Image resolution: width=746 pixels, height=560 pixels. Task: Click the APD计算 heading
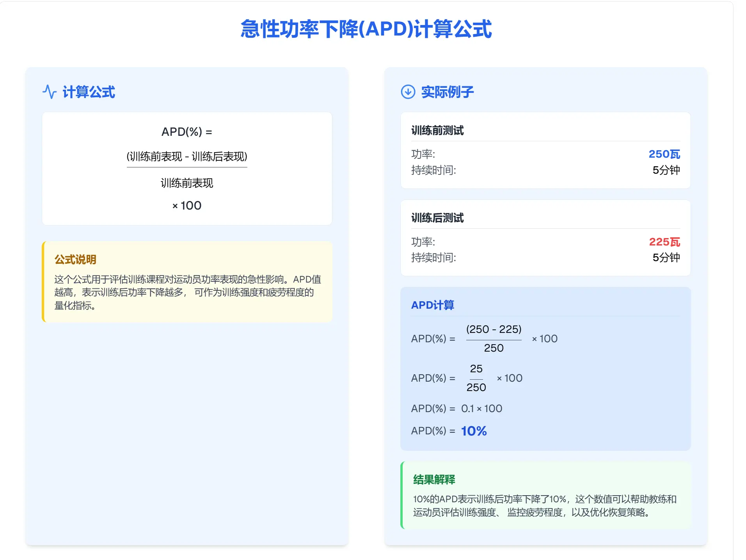click(x=433, y=305)
